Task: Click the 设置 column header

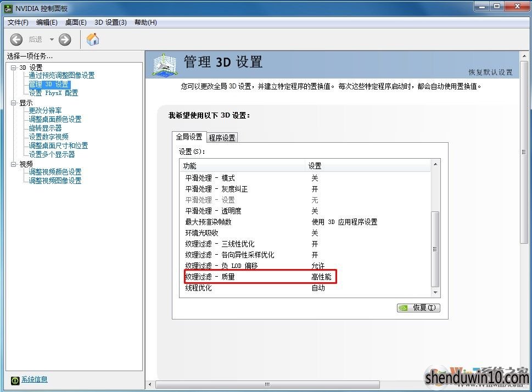Action: tap(367, 166)
